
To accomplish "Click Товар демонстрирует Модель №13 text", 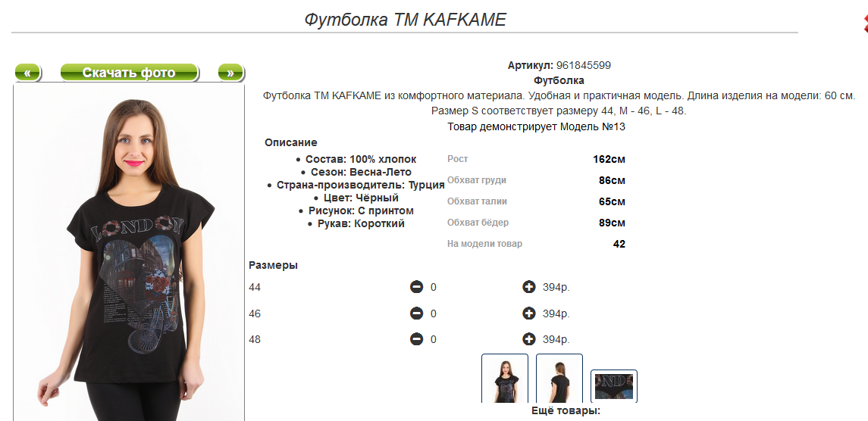I will pos(537,126).
